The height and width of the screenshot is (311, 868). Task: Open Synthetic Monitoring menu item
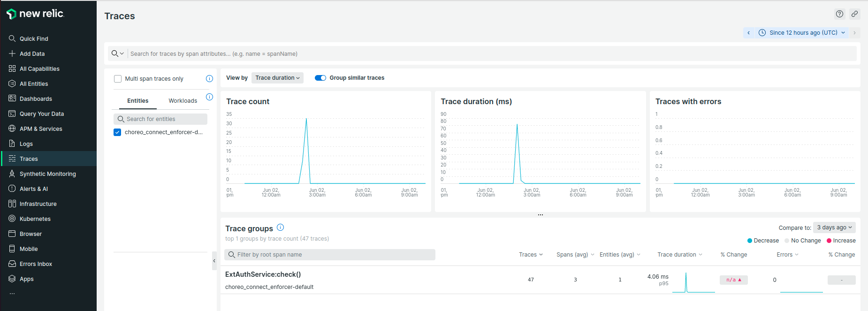49,174
